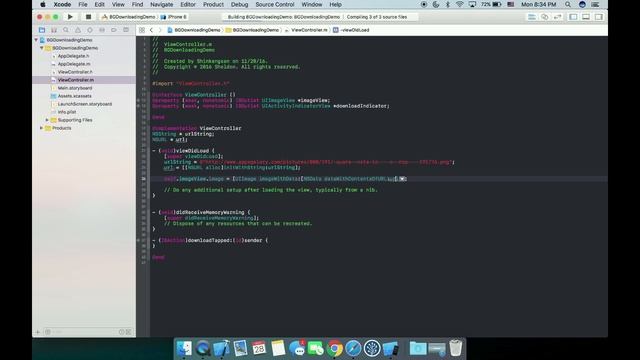This screenshot has width=640, height=360.
Task: Stop the running build
Action: [x=88, y=17]
